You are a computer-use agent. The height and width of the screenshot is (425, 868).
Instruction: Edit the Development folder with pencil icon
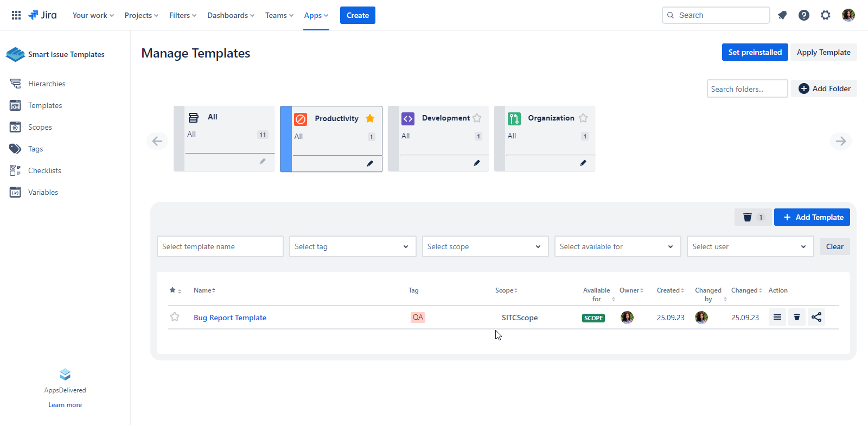click(477, 163)
